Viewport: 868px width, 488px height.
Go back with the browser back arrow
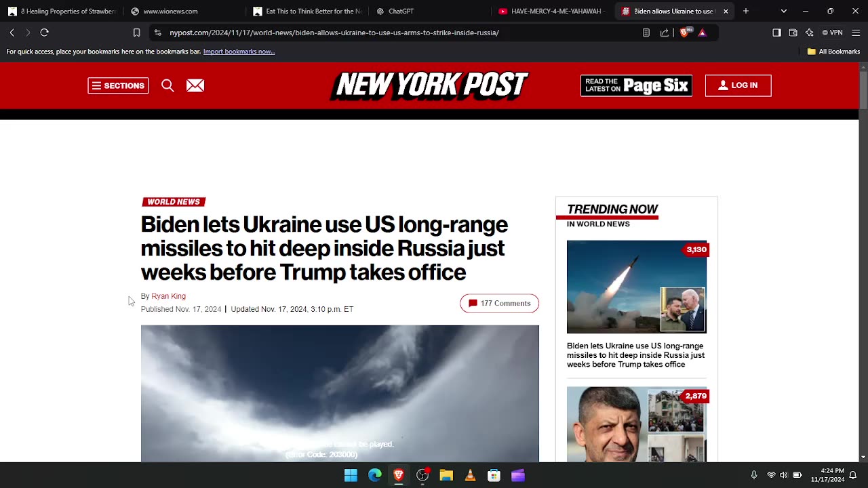pos(12,33)
